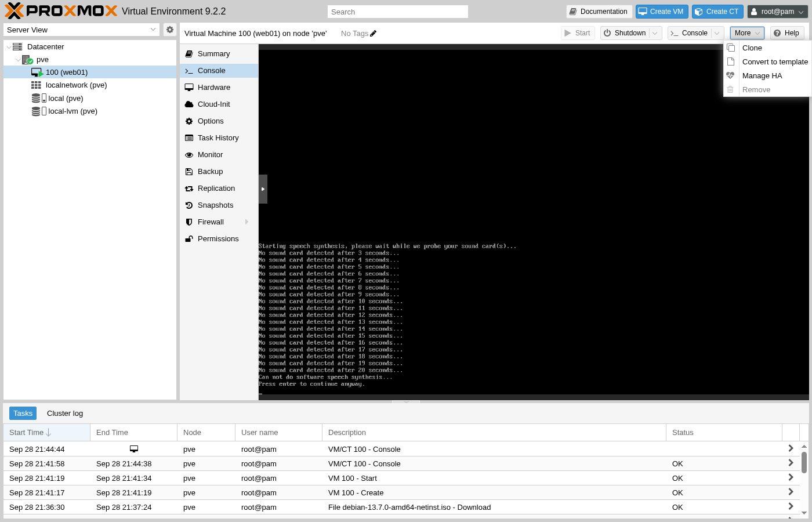Image resolution: width=812 pixels, height=522 pixels.
Task: Open the root@pam user menu
Action: click(778, 12)
